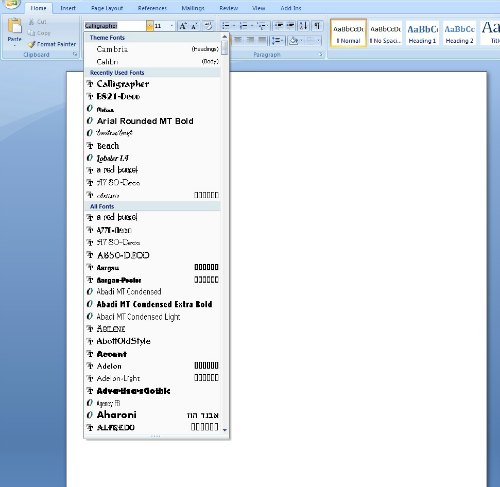Click the Sort A-Z icon
The height and width of the screenshot is (487, 500).
point(303,26)
